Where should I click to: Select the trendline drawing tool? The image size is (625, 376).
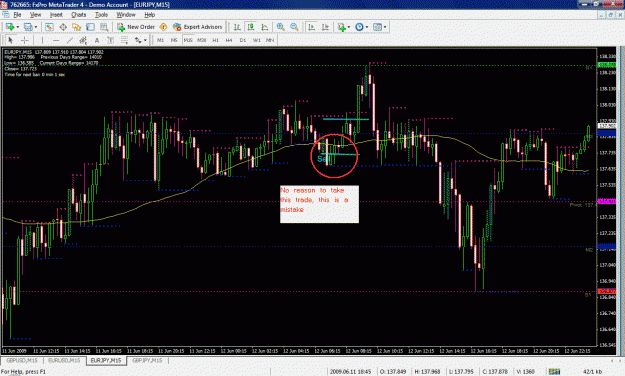[x=70, y=40]
